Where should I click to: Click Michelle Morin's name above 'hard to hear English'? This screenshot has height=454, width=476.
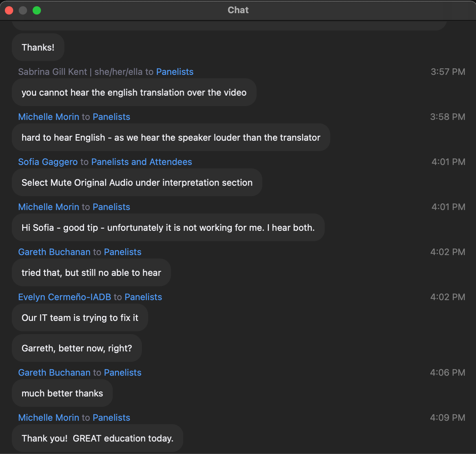tap(49, 117)
